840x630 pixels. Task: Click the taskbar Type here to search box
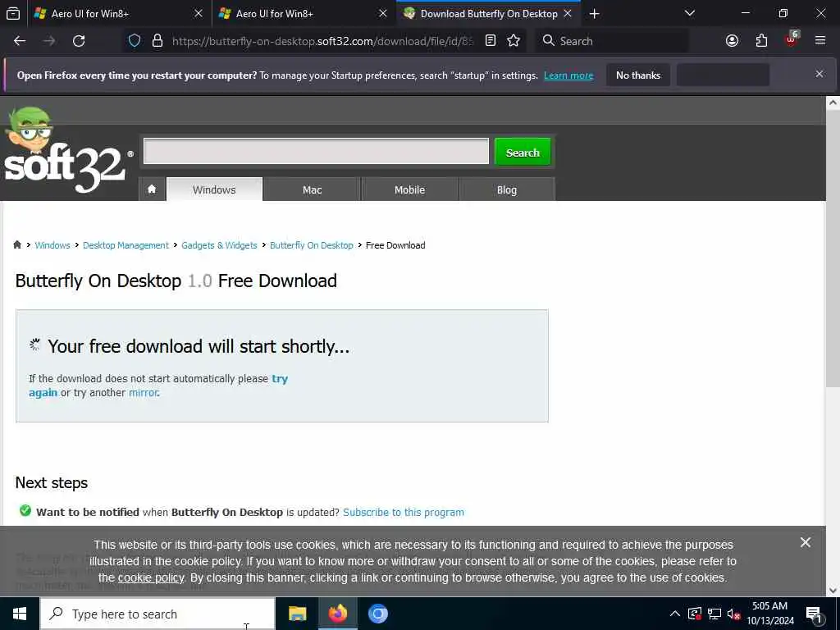click(157, 614)
